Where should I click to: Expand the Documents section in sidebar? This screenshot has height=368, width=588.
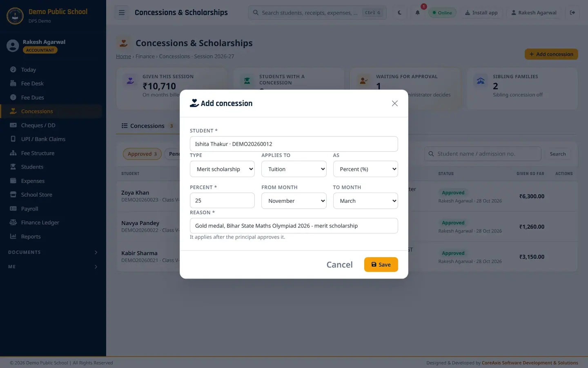(53, 252)
